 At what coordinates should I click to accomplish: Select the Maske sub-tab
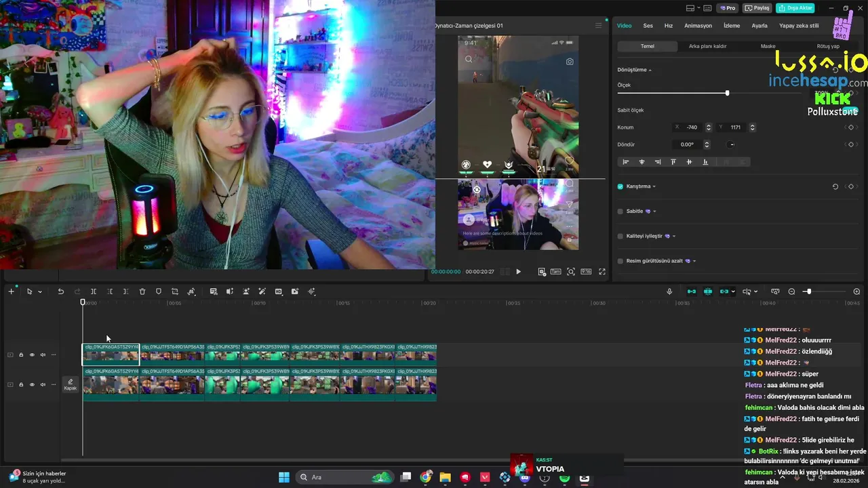click(x=768, y=46)
